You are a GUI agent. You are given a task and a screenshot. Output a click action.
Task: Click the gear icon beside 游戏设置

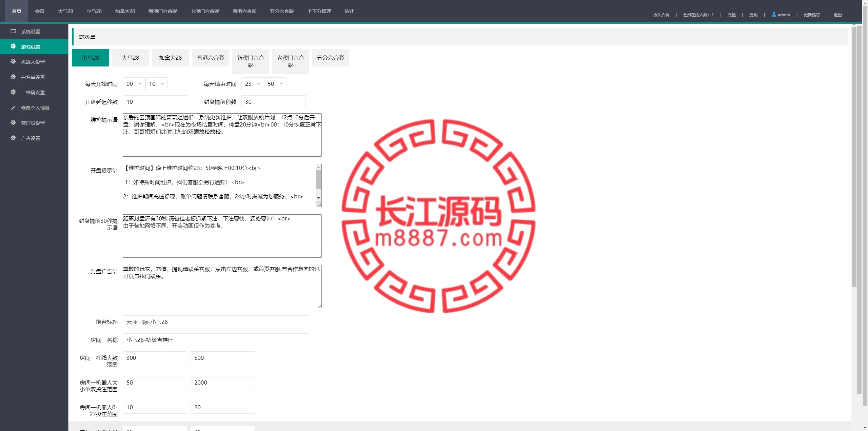point(13,46)
